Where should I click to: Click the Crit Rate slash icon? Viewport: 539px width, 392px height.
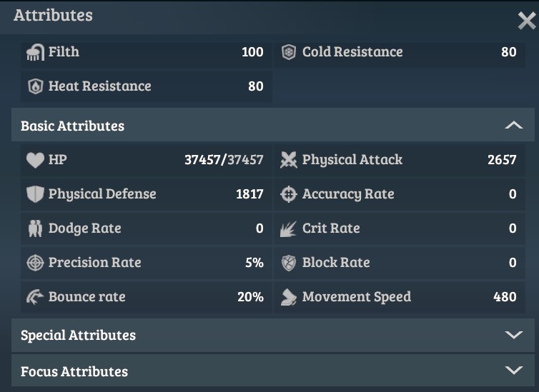point(289,228)
